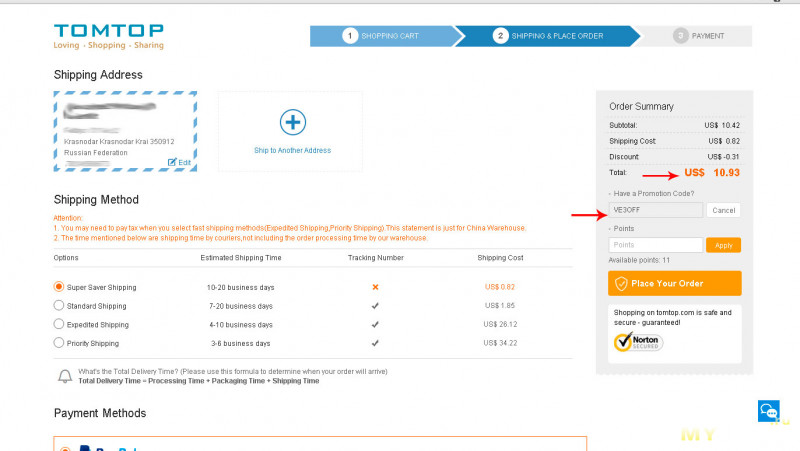
Task: Click the Ship to Another Address link
Action: [292, 151]
